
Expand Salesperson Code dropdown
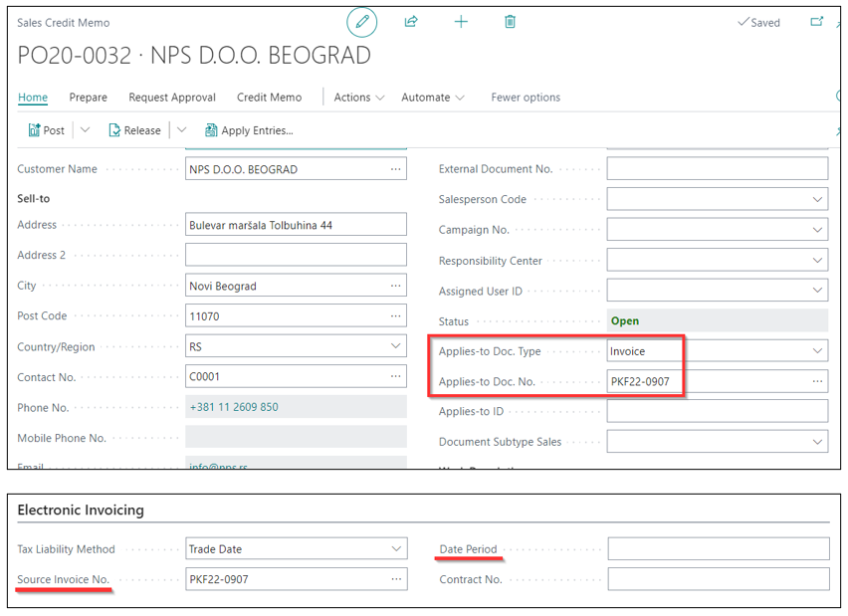[x=817, y=199]
